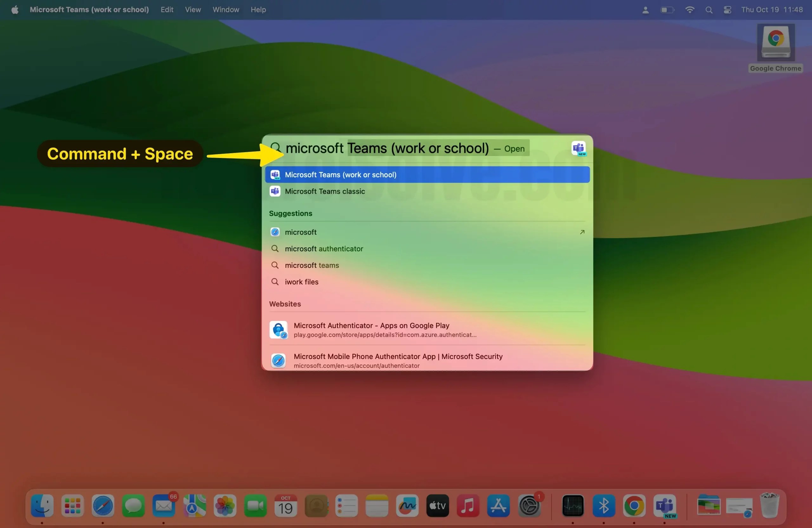Open Safari from the Dock
This screenshot has width=812, height=528.
point(103,506)
